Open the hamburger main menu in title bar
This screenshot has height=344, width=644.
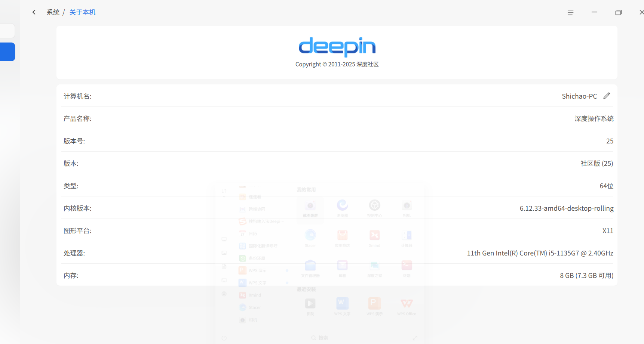(570, 12)
